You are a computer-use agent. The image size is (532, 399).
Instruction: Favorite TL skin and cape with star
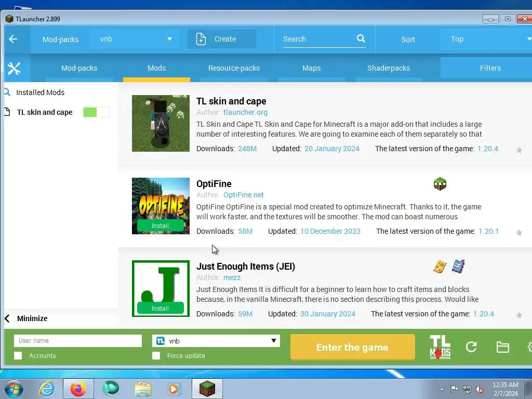(x=519, y=150)
